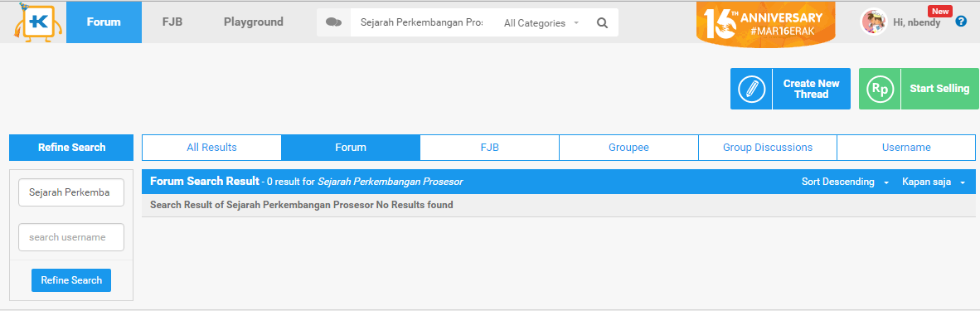Select the All Results tab
Viewport: 980px width, 311px height.
click(212, 148)
